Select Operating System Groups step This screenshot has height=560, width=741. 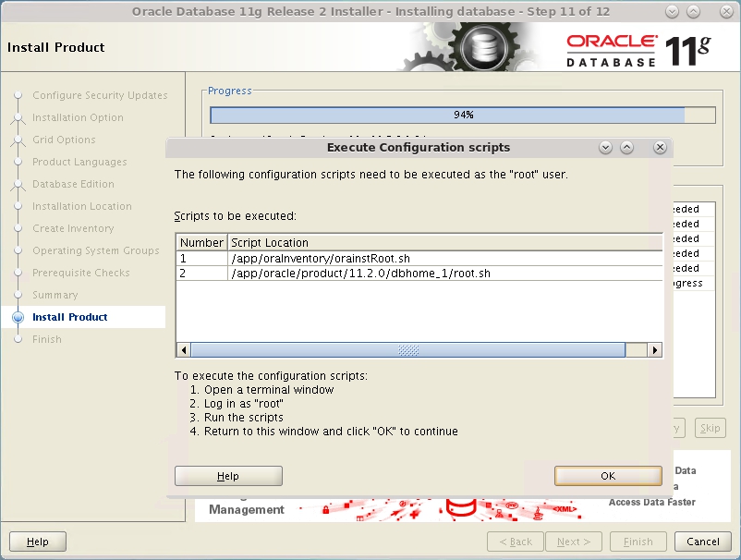[x=96, y=251]
